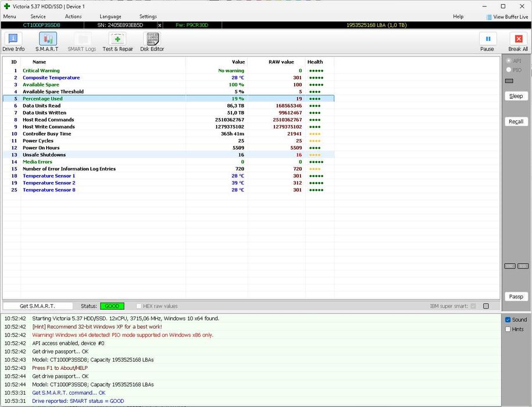The height and width of the screenshot is (407, 532).
Task: Click the Sleep button
Action: pos(516,96)
